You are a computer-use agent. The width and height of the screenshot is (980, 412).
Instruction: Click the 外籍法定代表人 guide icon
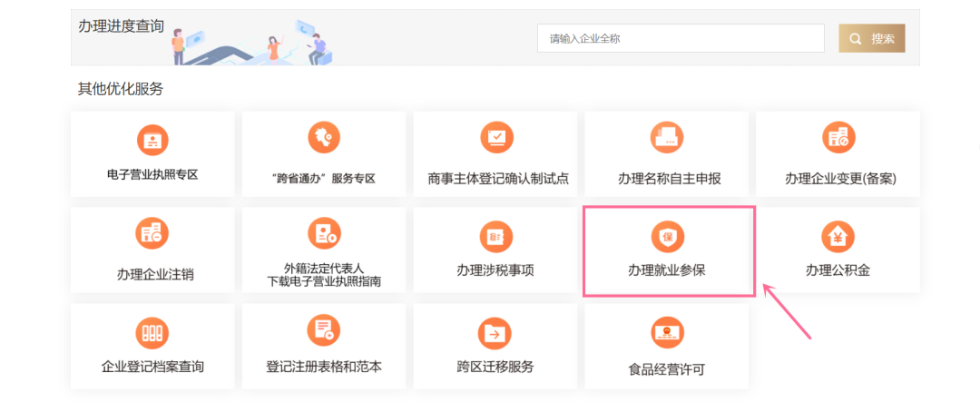pos(324,233)
